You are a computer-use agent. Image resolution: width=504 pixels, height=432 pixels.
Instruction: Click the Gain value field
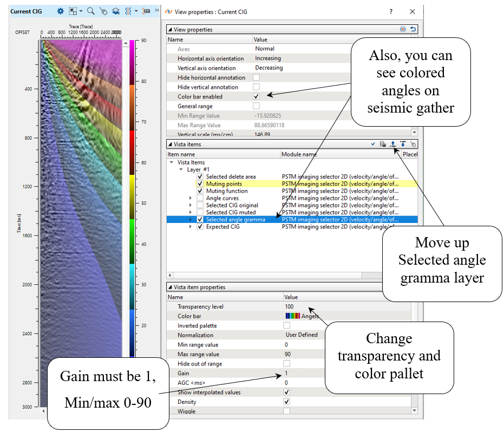point(303,374)
